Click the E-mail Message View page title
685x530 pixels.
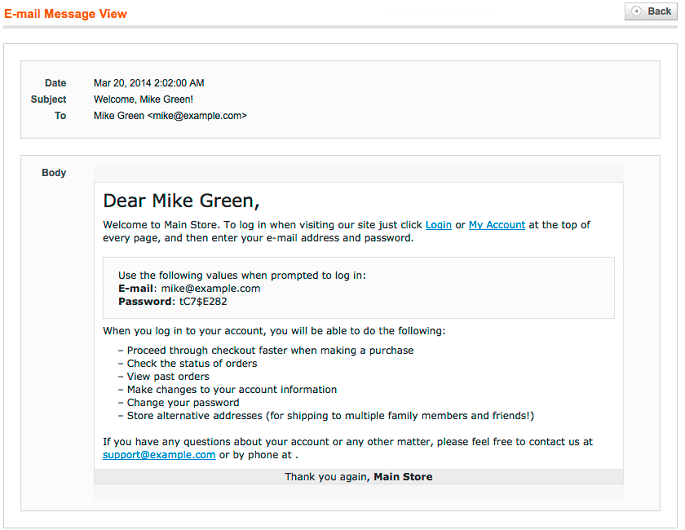[x=66, y=14]
